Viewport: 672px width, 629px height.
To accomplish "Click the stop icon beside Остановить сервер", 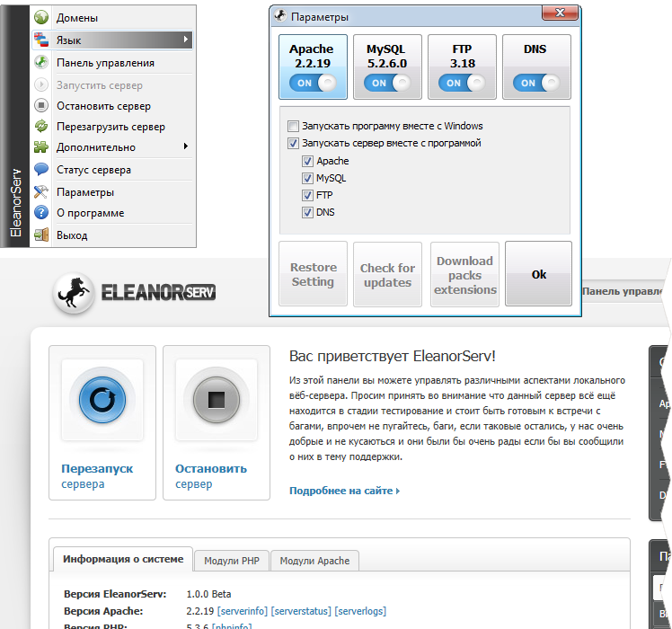I will click(41, 106).
